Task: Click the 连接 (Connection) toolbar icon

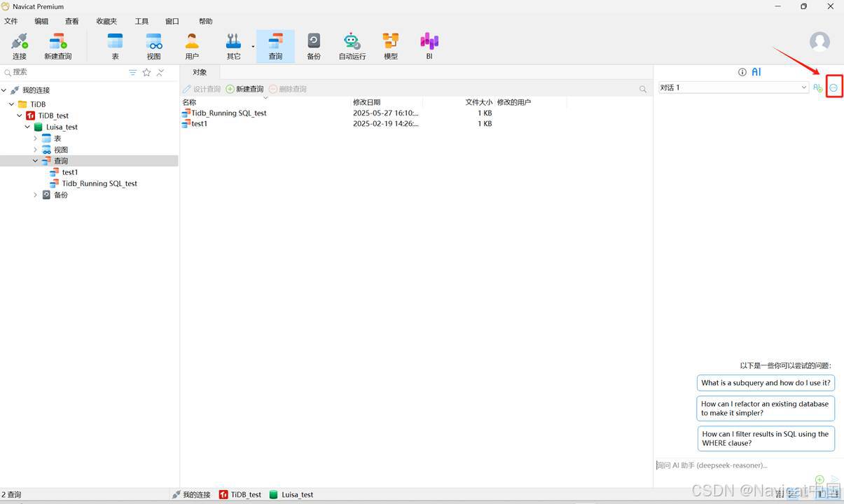Action: [x=19, y=42]
